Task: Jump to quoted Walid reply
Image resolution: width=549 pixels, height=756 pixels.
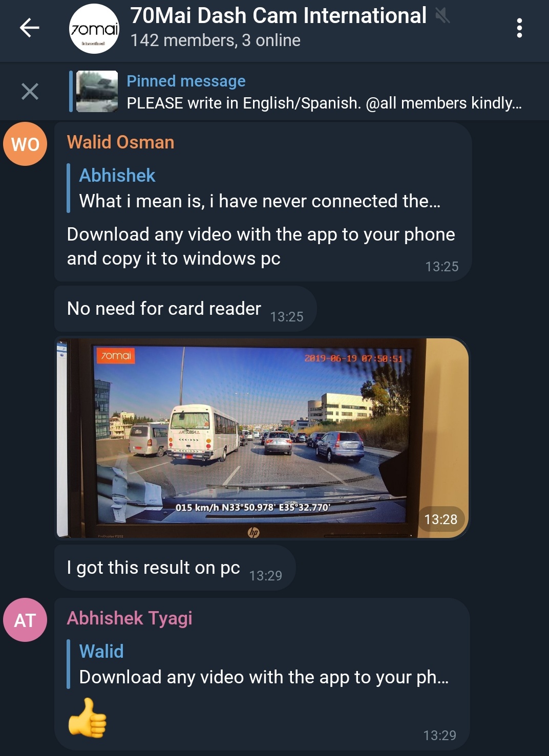Action: pos(259,664)
